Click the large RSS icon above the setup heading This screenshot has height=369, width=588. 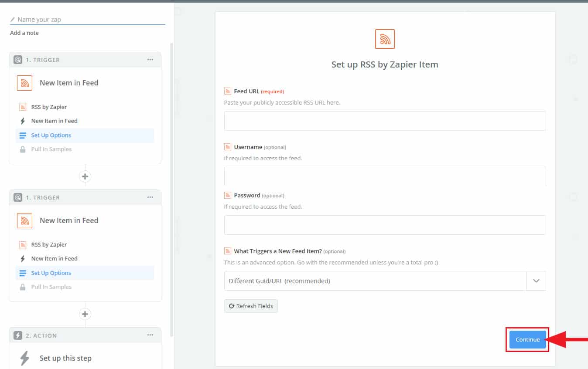point(385,39)
